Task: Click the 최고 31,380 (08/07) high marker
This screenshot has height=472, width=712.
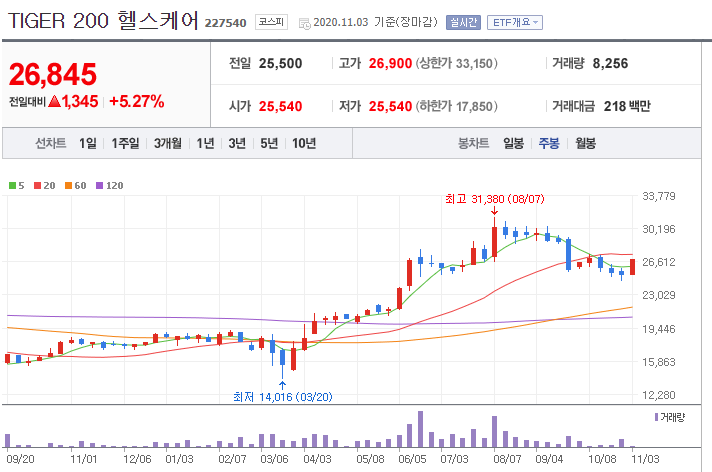Action: click(x=494, y=199)
